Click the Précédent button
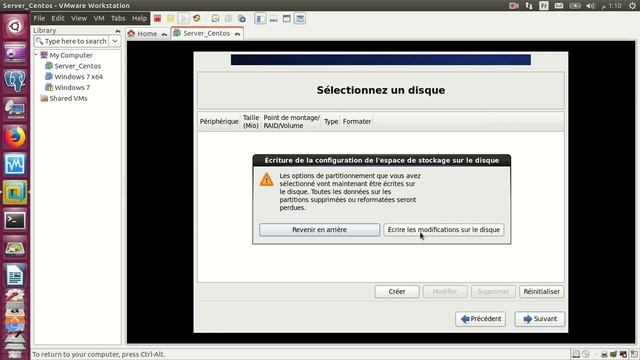Image resolution: width=640 pixels, height=360 pixels. coord(481,319)
